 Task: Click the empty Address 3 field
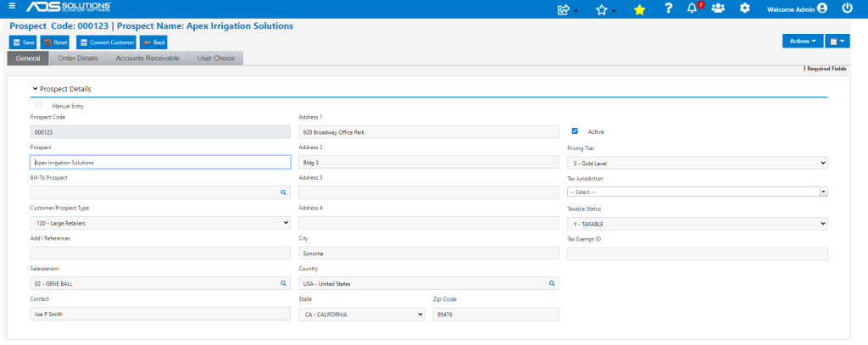point(428,192)
